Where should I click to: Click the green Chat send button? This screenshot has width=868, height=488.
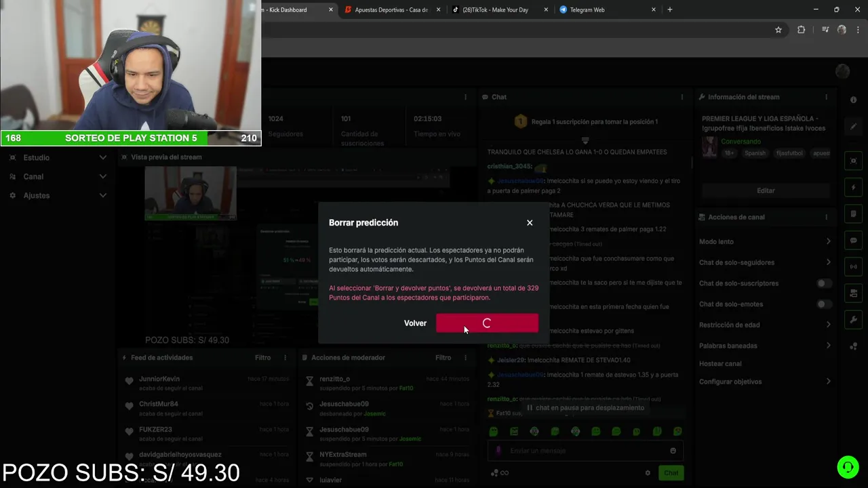[x=671, y=473]
